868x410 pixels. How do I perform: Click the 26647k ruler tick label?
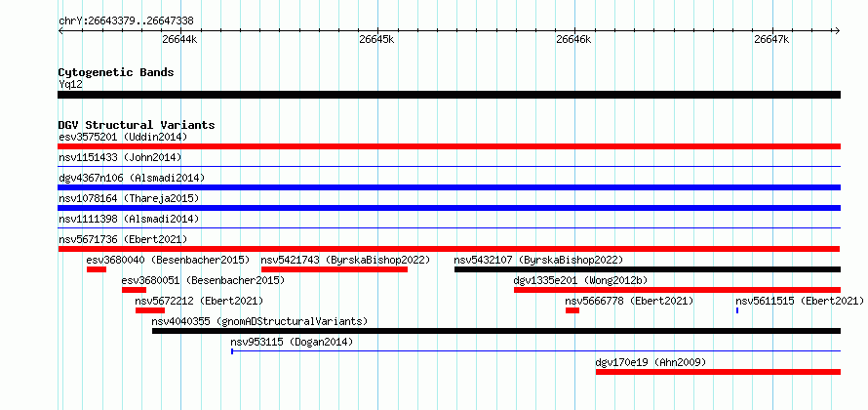point(771,39)
